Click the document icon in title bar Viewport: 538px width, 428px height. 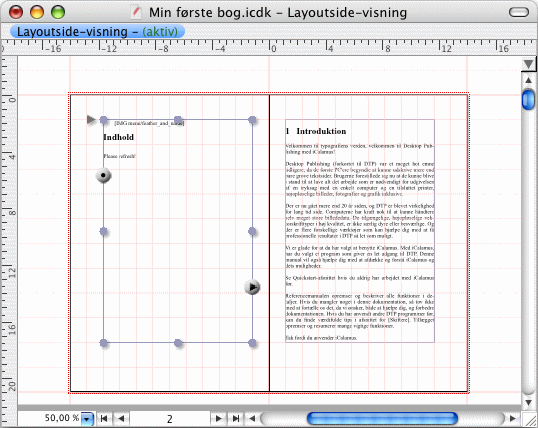tap(136, 12)
